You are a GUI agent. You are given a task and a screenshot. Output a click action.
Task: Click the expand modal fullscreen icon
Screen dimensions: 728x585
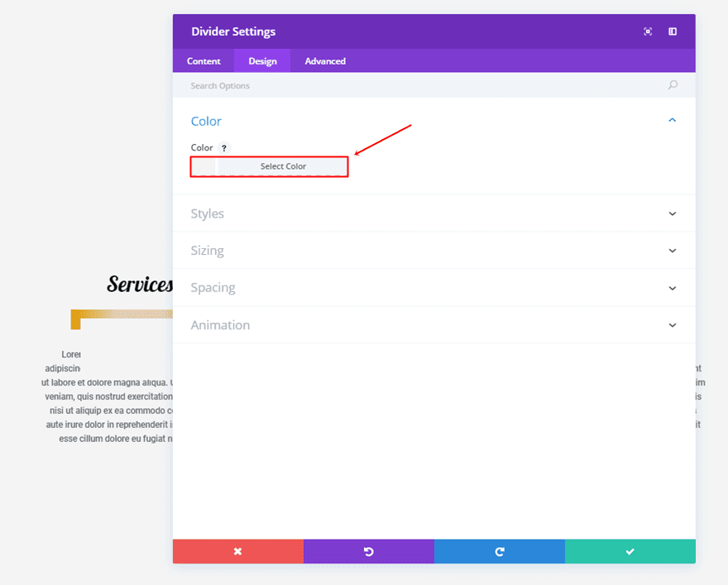(x=648, y=31)
